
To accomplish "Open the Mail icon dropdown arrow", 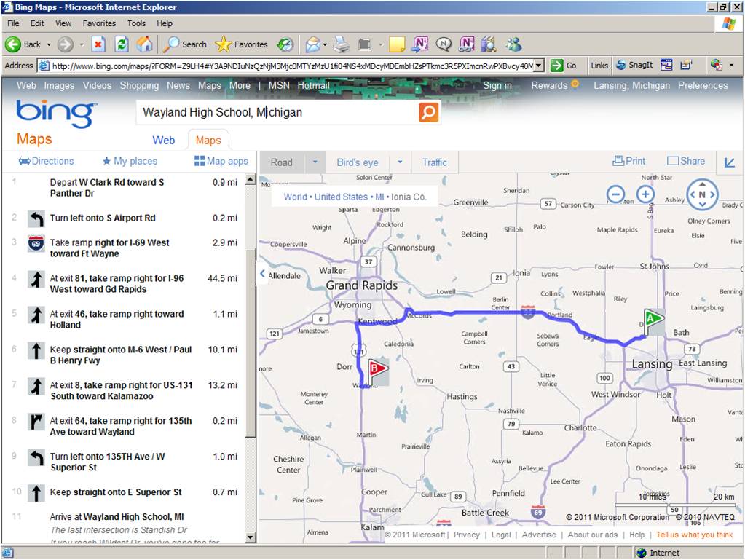I will [325, 44].
